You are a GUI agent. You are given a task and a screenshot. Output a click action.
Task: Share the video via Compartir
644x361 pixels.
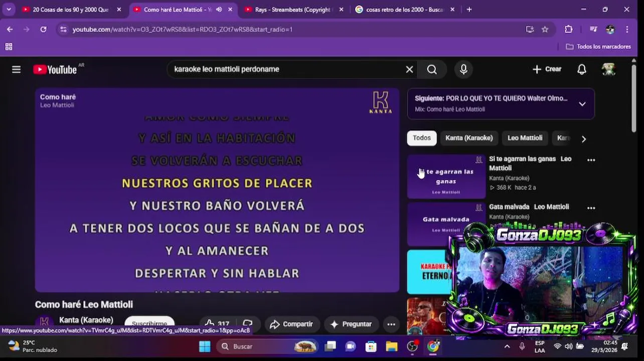coord(292,324)
